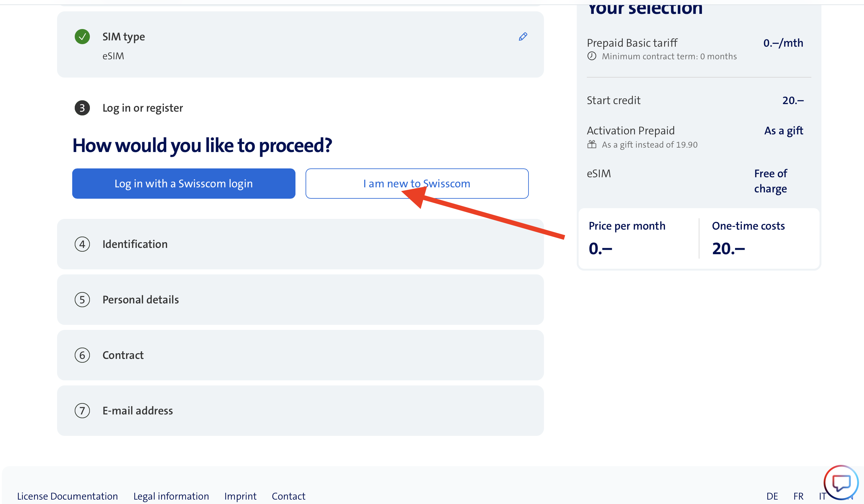This screenshot has width=864, height=504.
Task: Click the step 4 circle icon
Action: 82,244
